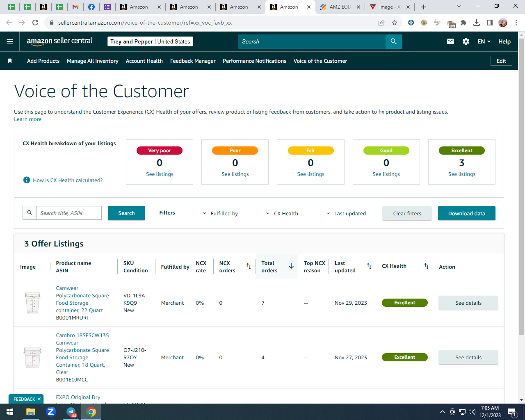Viewport: 525px width, 420px height.
Task: Open the Learn more link
Action: 27,119
